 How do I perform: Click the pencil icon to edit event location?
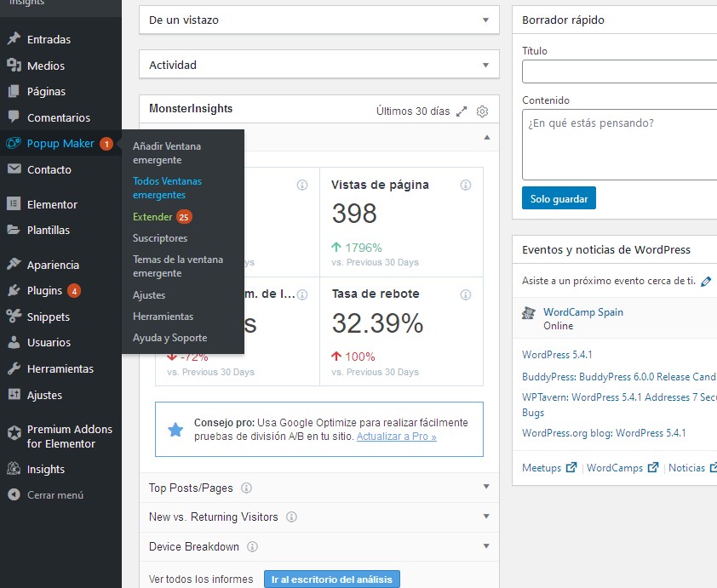(x=706, y=281)
